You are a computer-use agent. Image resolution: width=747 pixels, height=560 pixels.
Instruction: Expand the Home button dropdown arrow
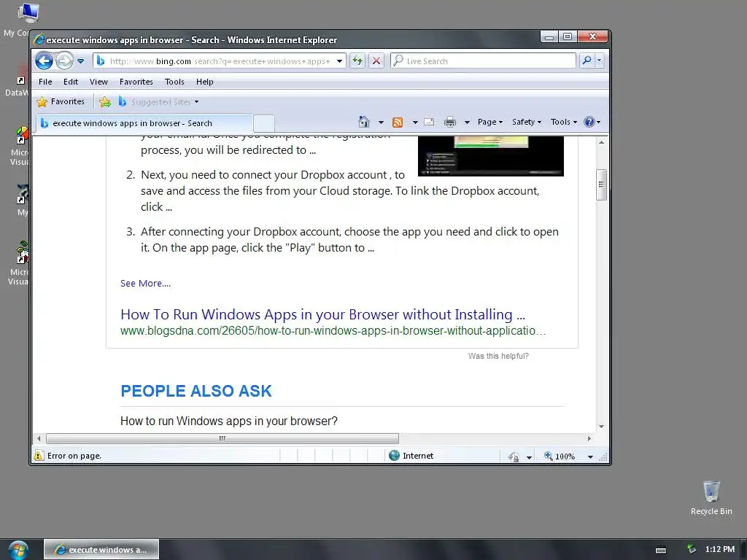(381, 122)
